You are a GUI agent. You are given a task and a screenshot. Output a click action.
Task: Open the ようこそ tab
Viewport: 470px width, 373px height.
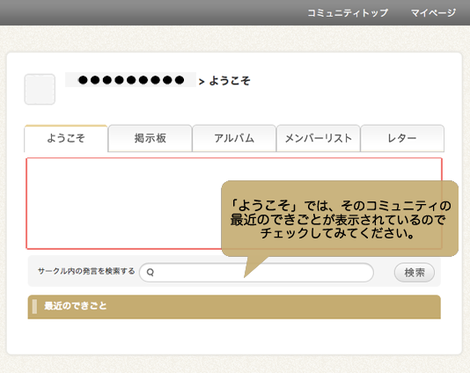(x=66, y=138)
